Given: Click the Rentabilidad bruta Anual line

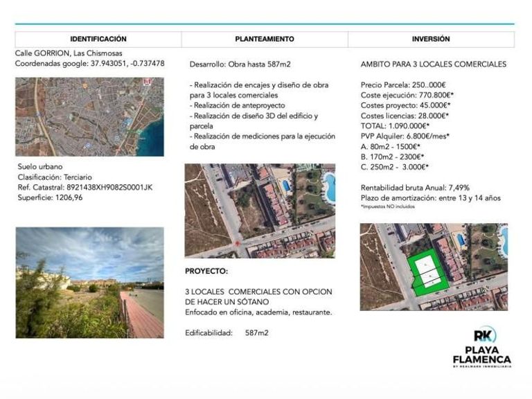Looking at the screenshot, I should pos(415,188).
